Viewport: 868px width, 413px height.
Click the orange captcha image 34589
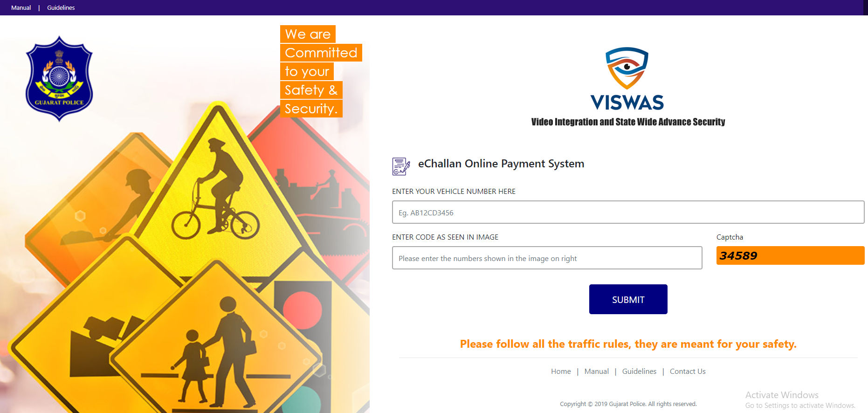pos(790,255)
